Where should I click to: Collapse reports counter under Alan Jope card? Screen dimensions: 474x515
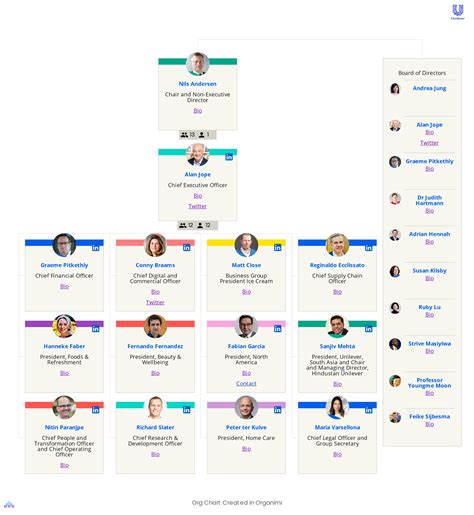pos(198,225)
